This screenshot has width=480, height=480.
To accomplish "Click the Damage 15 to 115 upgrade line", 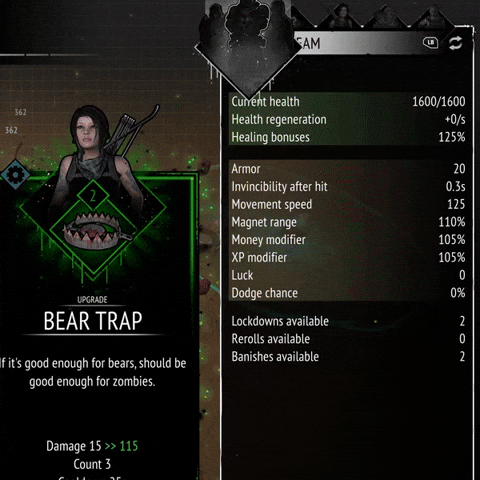I will coord(92,446).
